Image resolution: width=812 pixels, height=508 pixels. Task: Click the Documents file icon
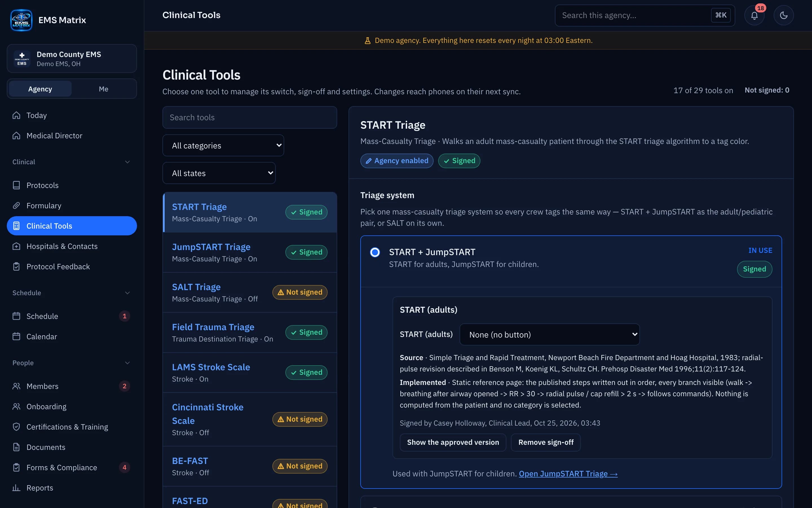point(16,447)
